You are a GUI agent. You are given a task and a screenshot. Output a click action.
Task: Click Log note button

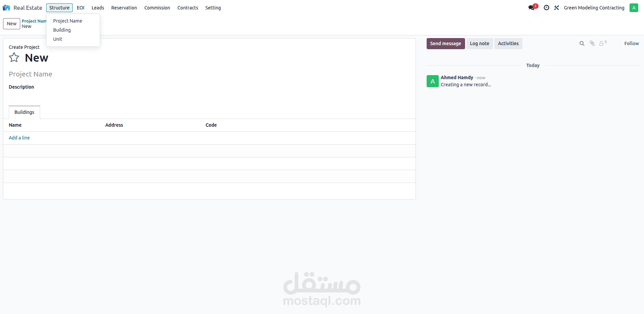point(479,43)
